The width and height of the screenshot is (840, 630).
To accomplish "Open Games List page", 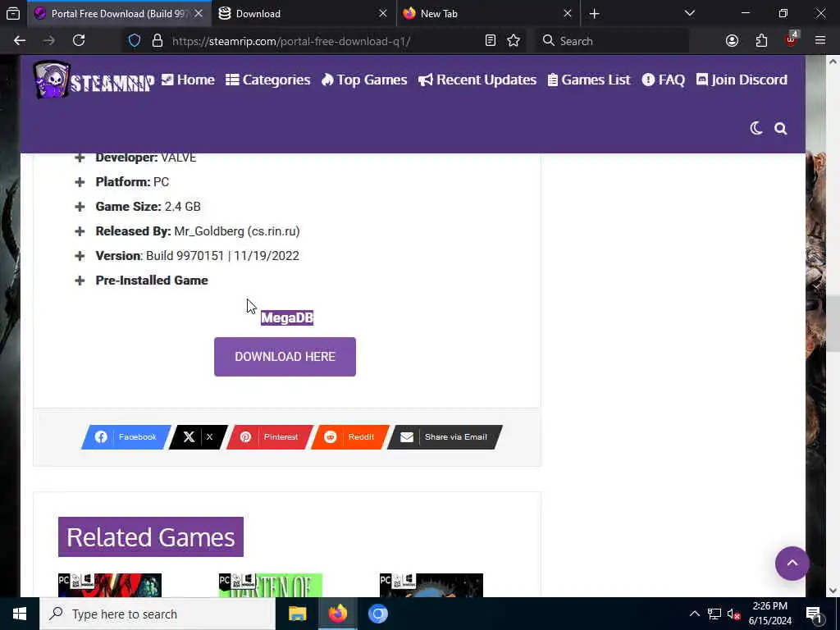I will coord(589,80).
